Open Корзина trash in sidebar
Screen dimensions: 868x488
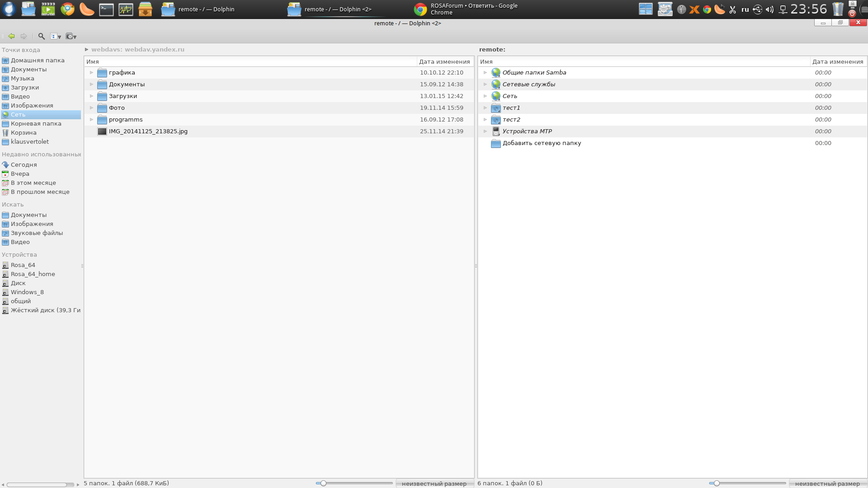coord(24,133)
